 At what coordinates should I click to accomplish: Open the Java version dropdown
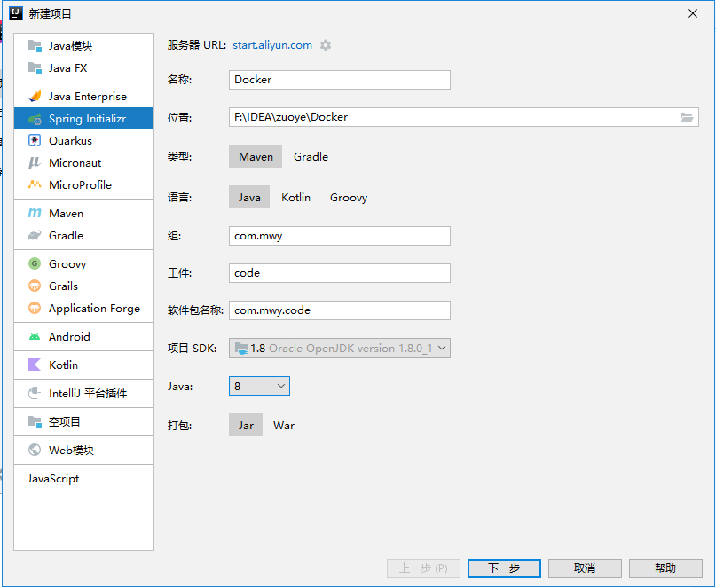pos(259,386)
